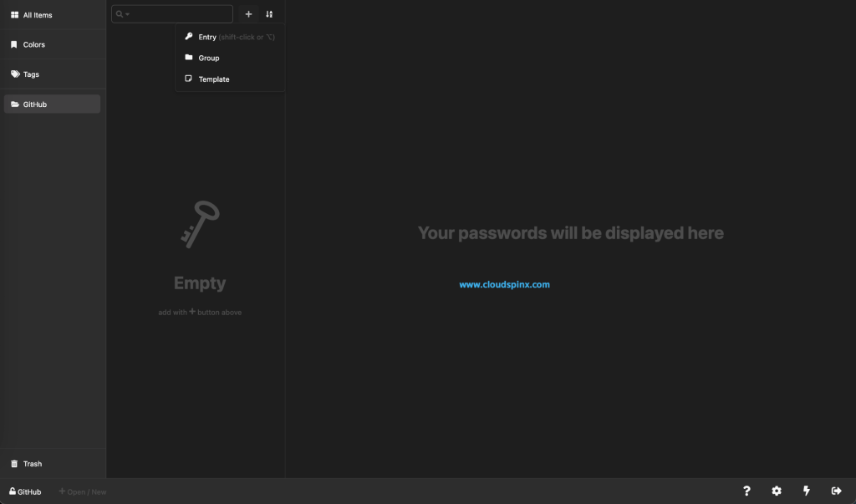Click the help question mark icon
The image size is (856, 504).
pyautogui.click(x=746, y=491)
